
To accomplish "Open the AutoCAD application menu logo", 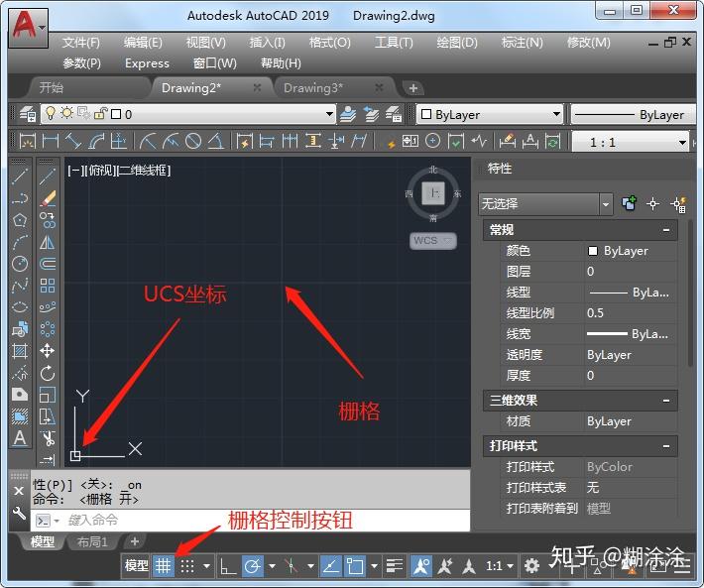I will click(x=28, y=27).
